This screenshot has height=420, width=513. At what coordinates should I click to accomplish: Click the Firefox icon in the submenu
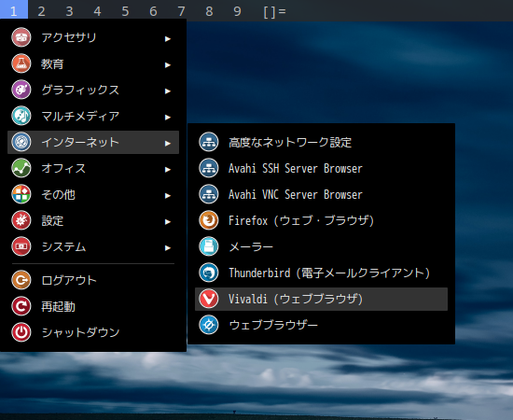[209, 220]
